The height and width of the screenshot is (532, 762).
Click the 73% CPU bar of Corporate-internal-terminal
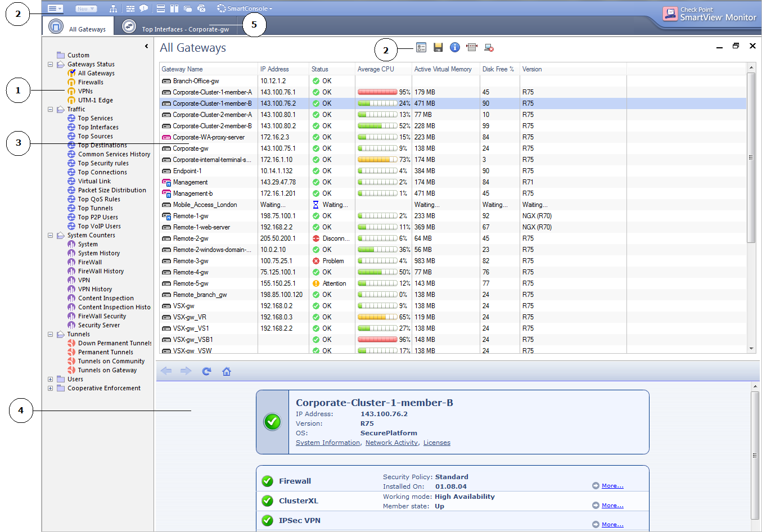point(377,160)
